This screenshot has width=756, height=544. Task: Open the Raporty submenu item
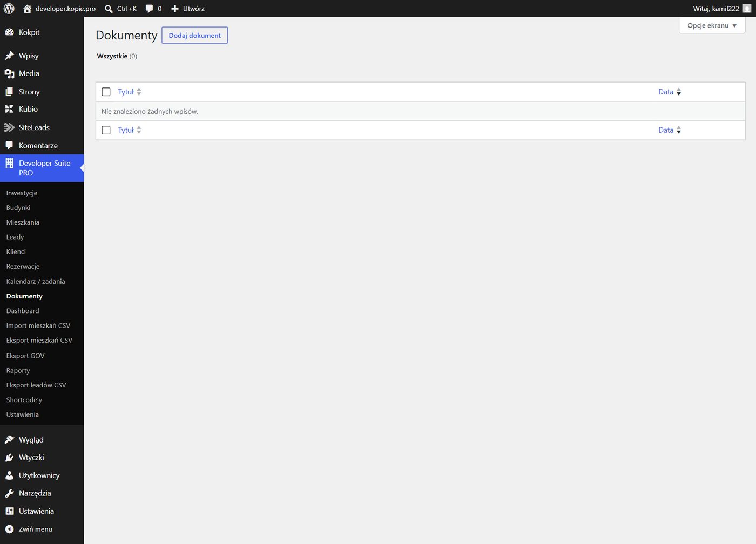[18, 370]
